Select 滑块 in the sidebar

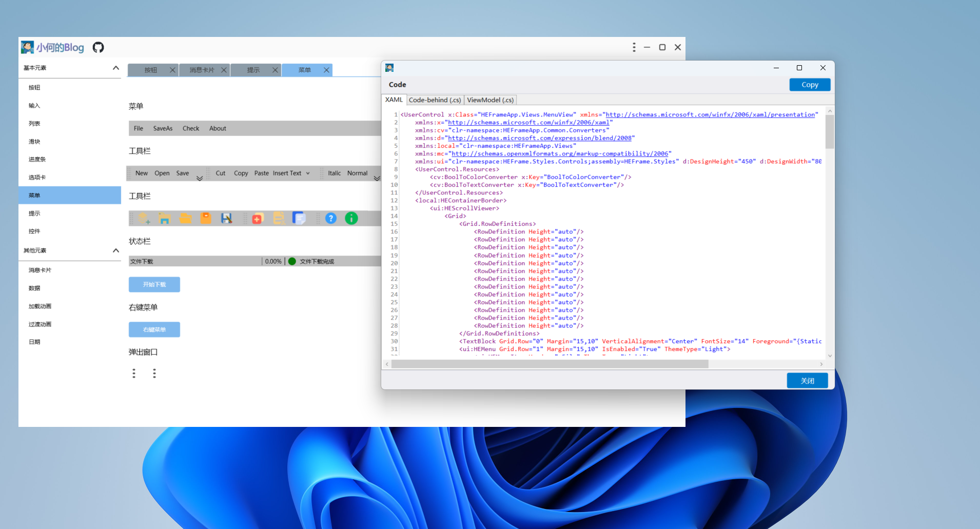click(70, 142)
